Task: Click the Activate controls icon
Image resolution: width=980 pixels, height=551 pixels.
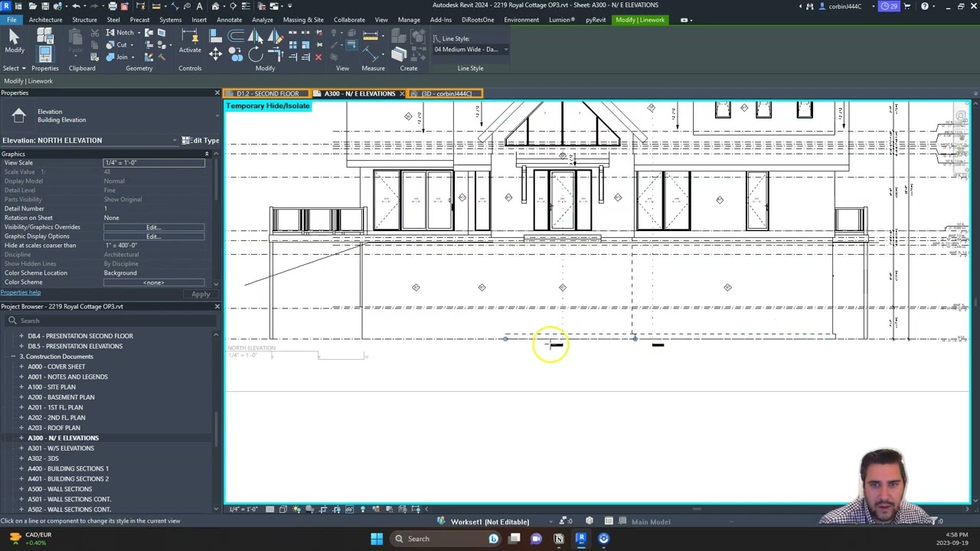Action: [190, 40]
